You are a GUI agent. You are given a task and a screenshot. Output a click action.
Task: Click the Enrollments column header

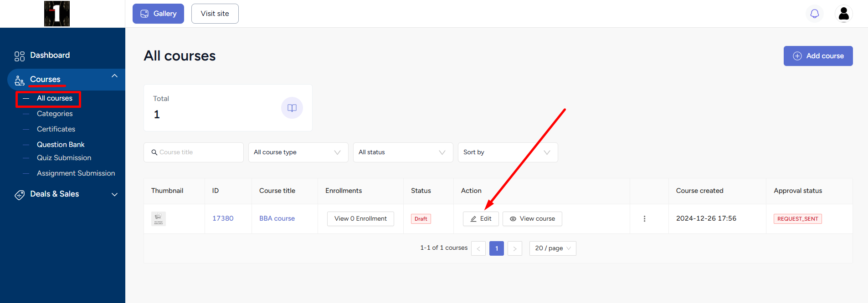[344, 191]
